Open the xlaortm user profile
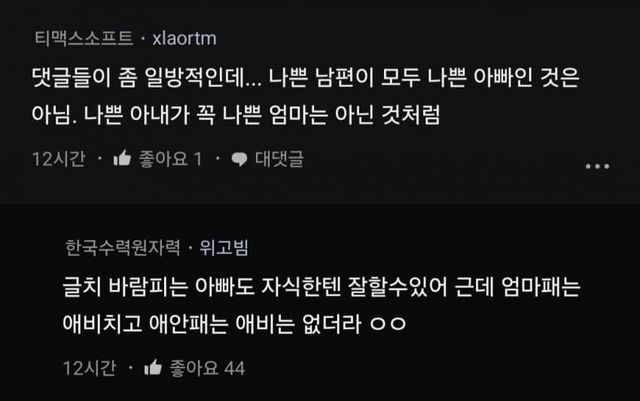 pos(184,38)
